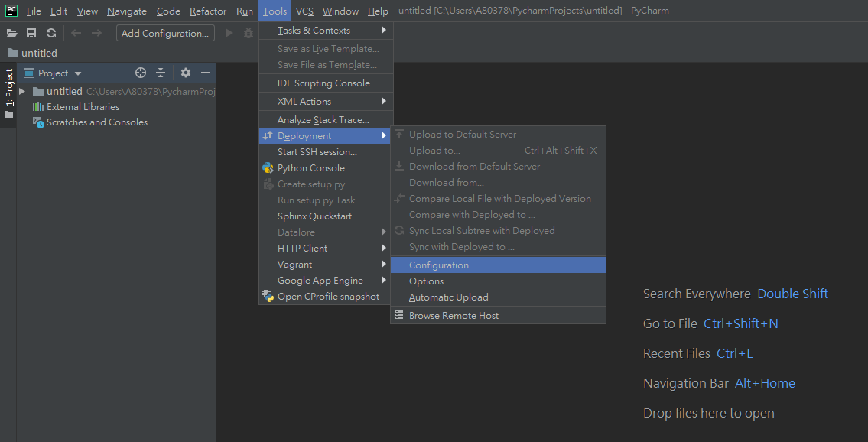This screenshot has height=442, width=868.
Task: Click the Ctrl+Shift+N shortcut text
Action: click(x=741, y=323)
